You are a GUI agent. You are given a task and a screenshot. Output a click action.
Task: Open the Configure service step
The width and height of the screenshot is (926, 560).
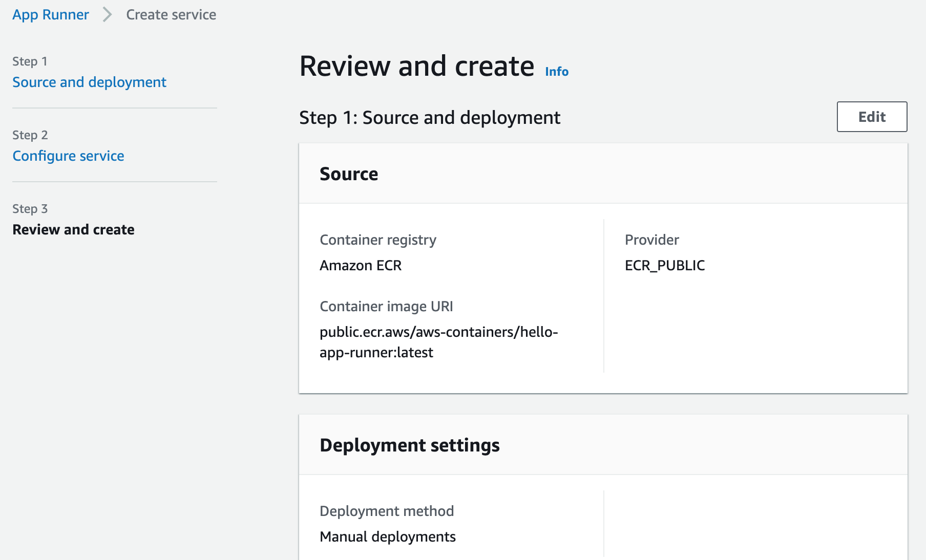(68, 156)
